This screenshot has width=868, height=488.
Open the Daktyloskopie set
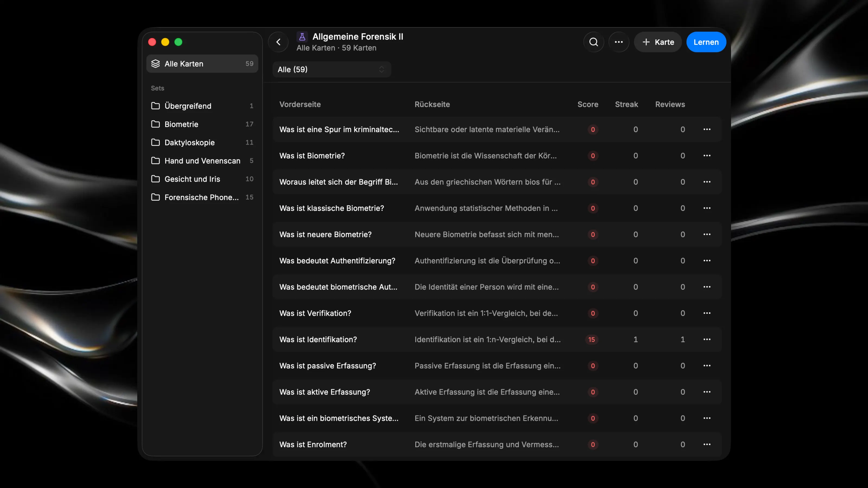(202, 142)
